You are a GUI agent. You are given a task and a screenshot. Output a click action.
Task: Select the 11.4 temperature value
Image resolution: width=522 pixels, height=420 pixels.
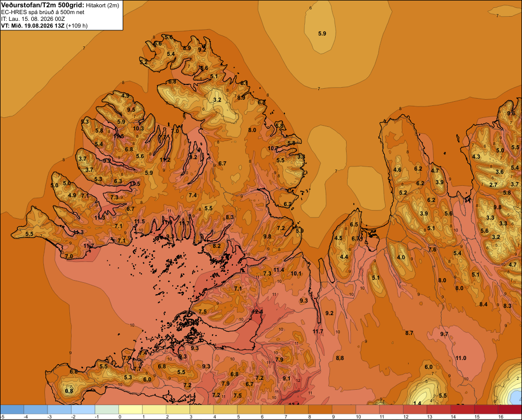click(279, 270)
